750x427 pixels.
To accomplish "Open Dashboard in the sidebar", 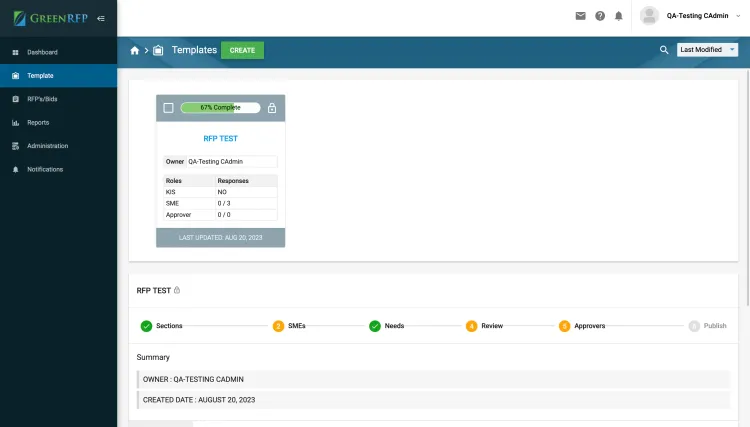I will 58,52.
